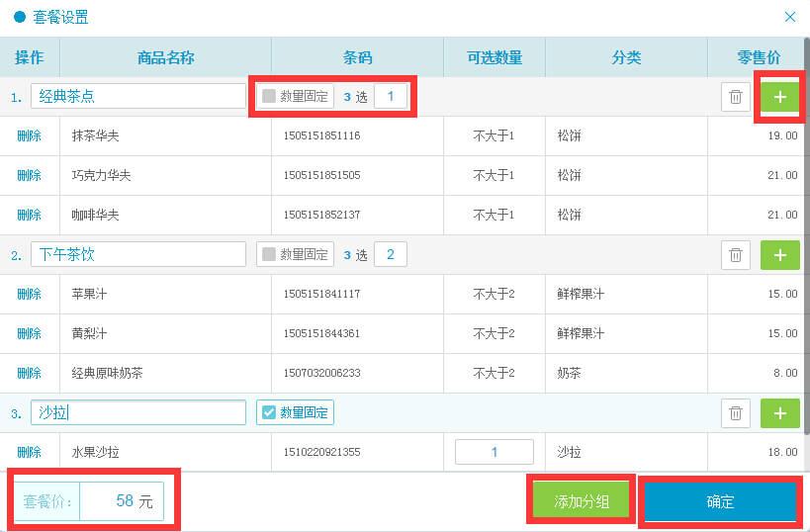The height and width of the screenshot is (532, 810).
Task: Click the green plus icon for 经典茶点 group
Action: point(779,97)
